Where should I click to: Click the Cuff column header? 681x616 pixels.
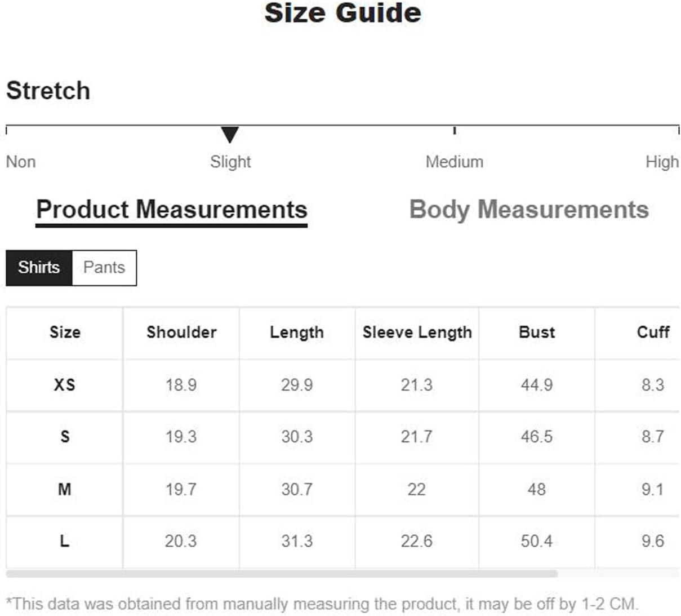653,333
